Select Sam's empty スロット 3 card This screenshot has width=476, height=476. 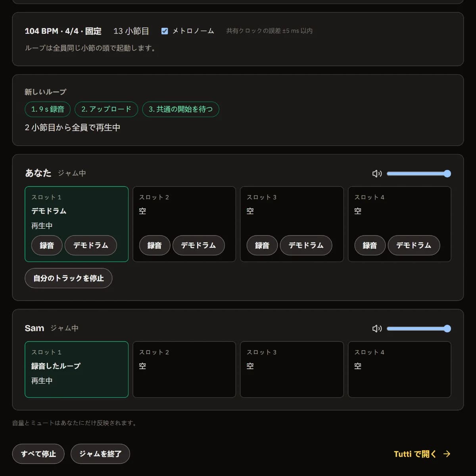tap(292, 370)
